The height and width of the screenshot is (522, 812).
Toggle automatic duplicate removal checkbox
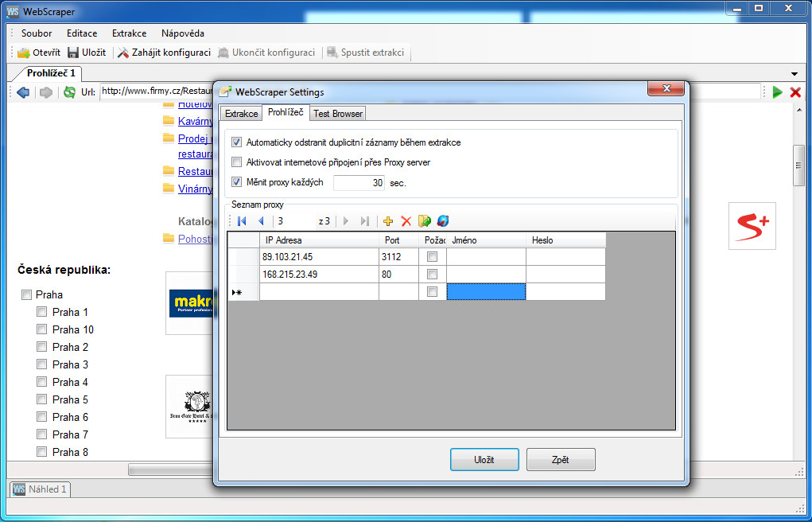click(x=237, y=142)
